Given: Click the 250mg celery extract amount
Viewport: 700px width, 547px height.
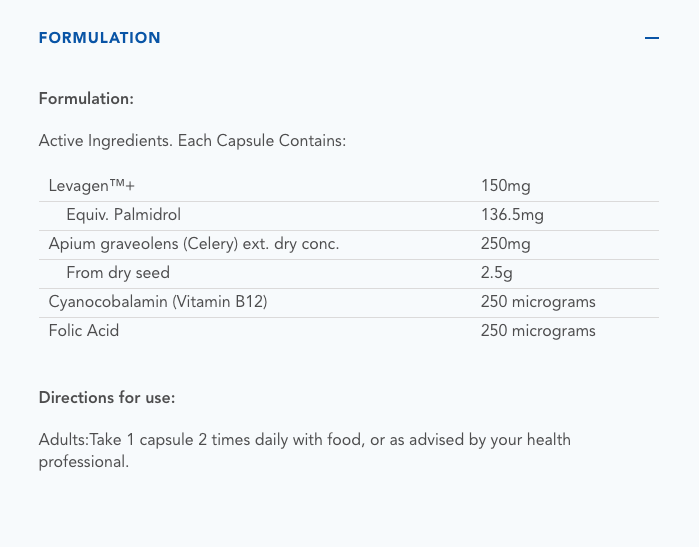Looking at the screenshot, I should [x=505, y=244].
